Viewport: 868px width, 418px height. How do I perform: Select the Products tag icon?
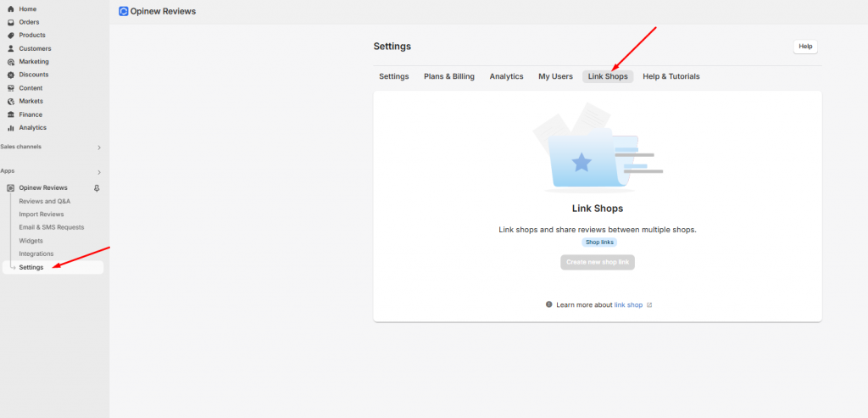tap(11, 35)
